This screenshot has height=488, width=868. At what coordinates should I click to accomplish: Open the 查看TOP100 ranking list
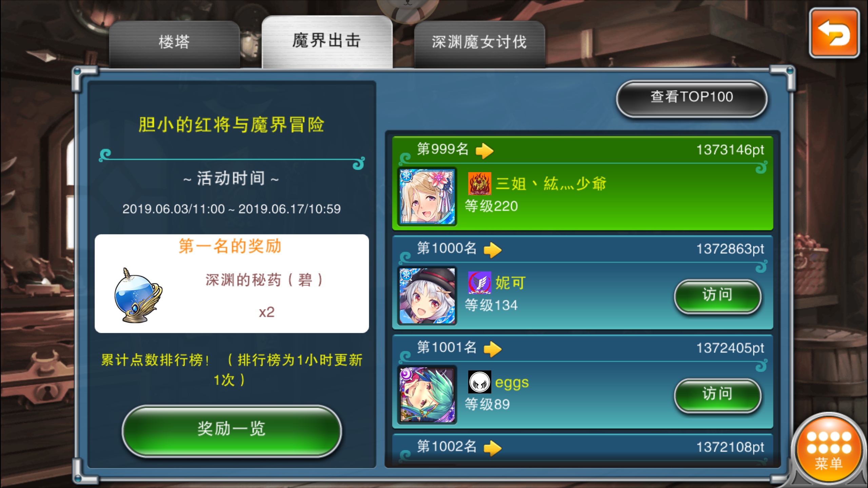point(692,98)
